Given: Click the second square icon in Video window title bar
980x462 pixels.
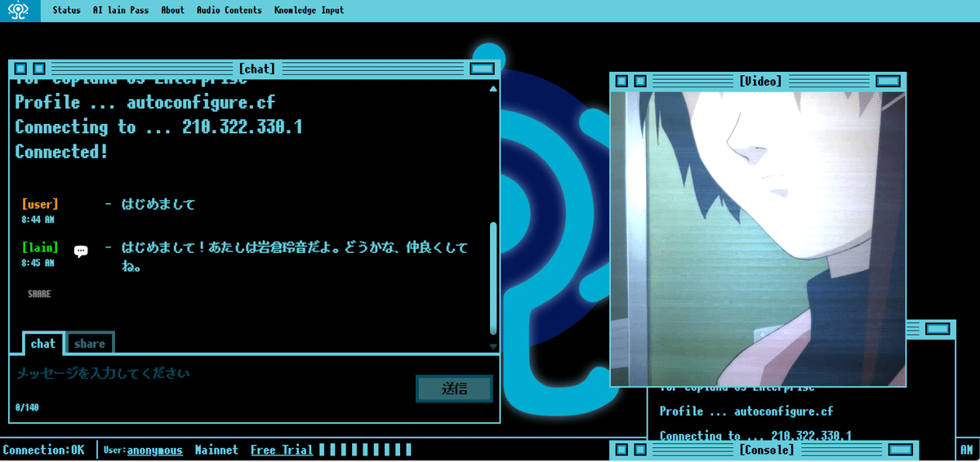Looking at the screenshot, I should pyautogui.click(x=640, y=81).
